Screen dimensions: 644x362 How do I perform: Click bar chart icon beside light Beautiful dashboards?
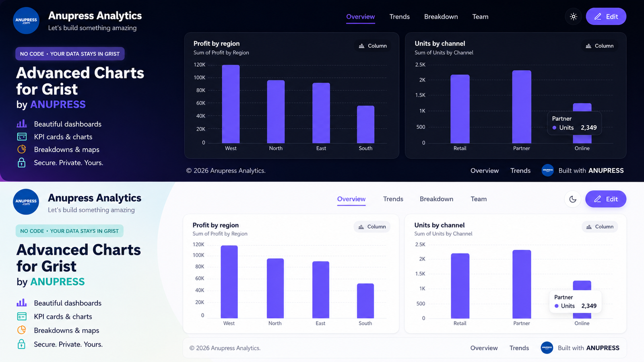(22, 302)
